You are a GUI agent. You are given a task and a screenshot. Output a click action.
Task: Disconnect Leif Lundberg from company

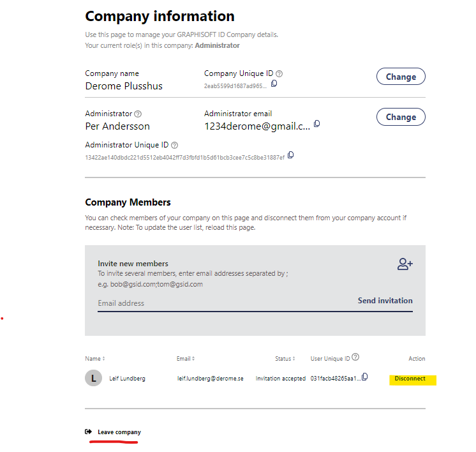pos(410,379)
